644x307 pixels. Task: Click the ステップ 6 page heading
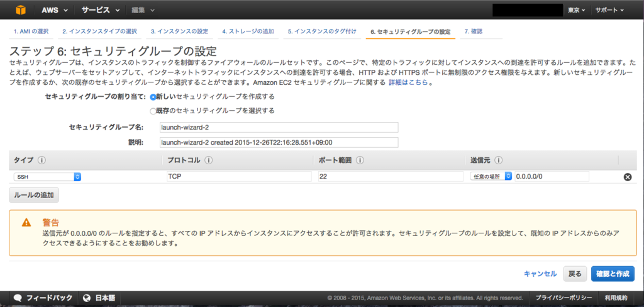point(113,52)
